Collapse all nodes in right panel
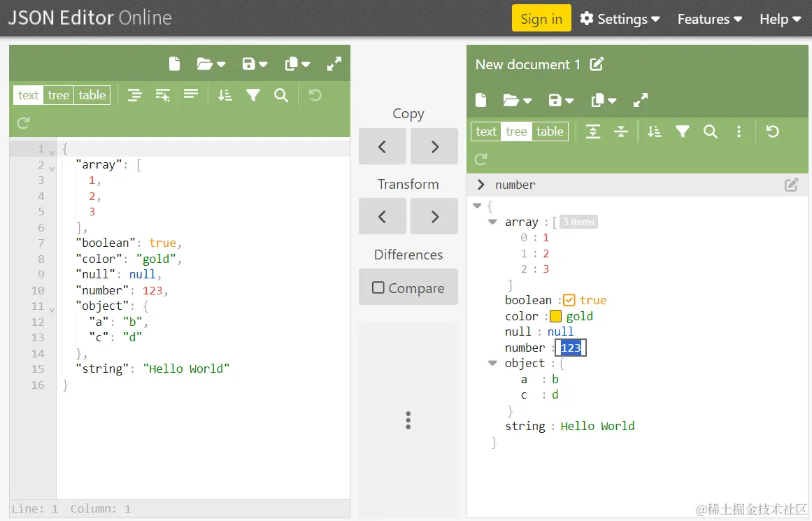The image size is (812, 521). click(621, 131)
